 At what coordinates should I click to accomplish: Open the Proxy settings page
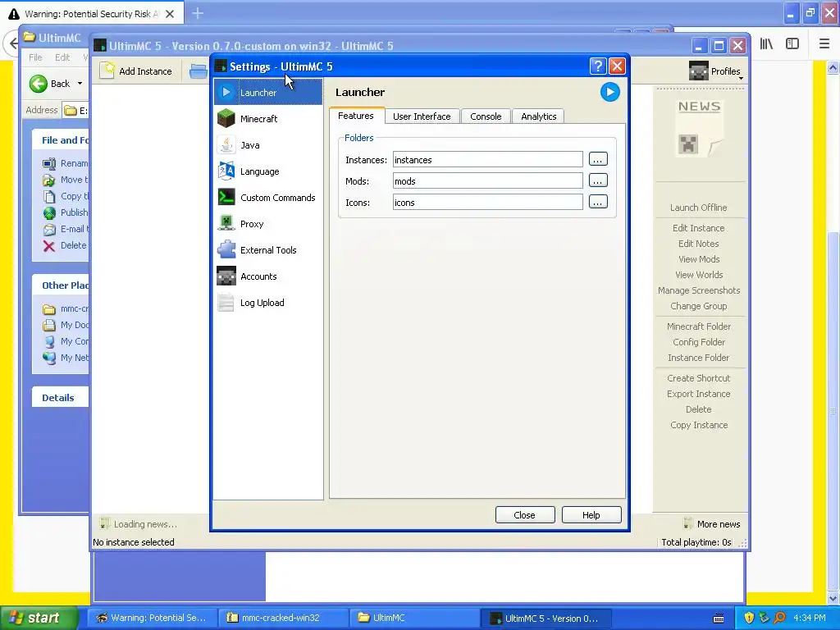[x=268, y=223]
